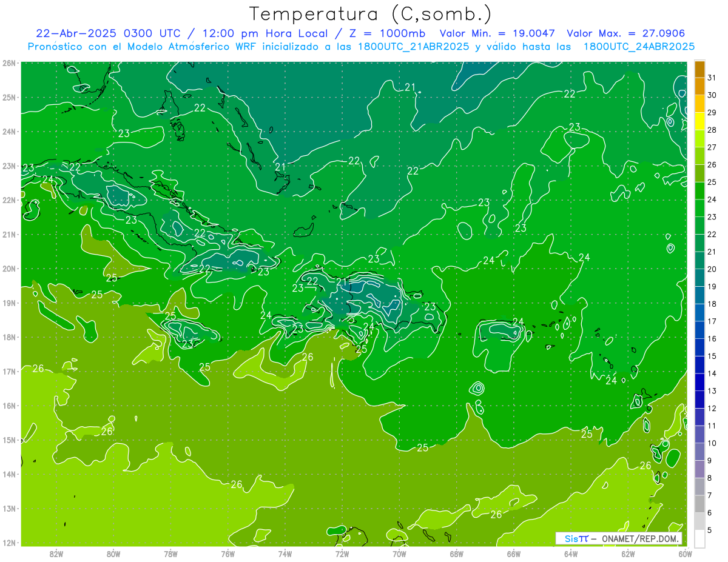Click the title 'Temperatura (C,somb.)'
The image size is (728, 562).
tap(371, 14)
